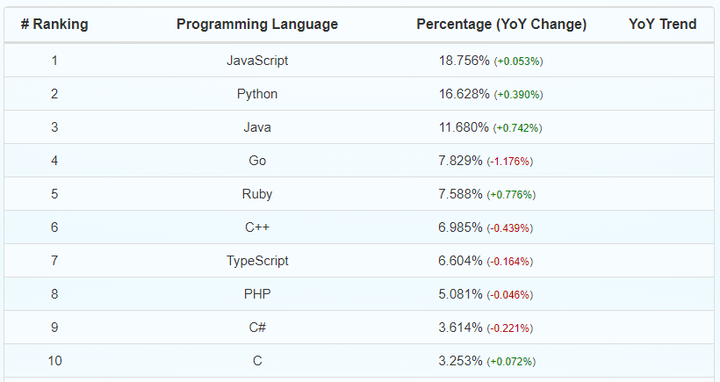
Task: Select the C language cell in row 10
Action: point(257,361)
